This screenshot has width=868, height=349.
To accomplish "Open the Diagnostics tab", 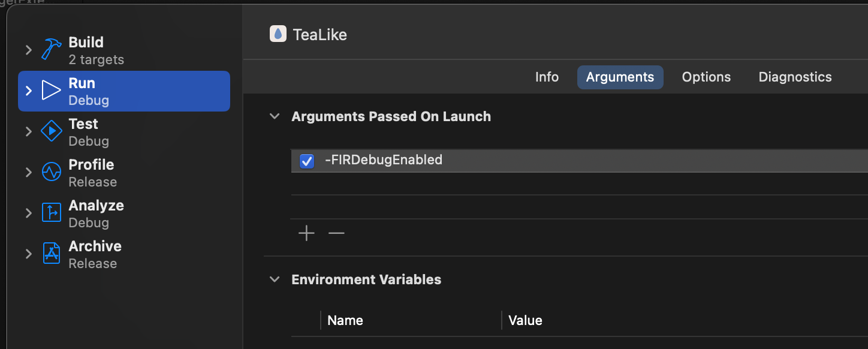I will pyautogui.click(x=795, y=77).
